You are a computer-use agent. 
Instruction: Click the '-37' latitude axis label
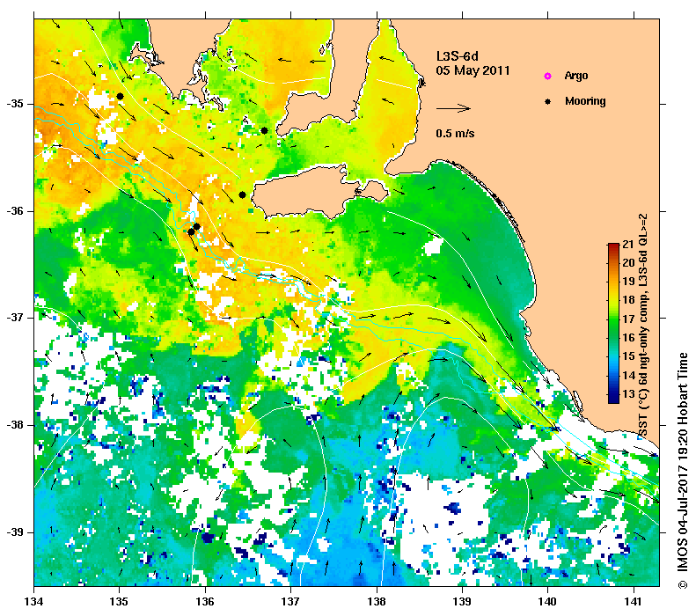click(x=16, y=318)
